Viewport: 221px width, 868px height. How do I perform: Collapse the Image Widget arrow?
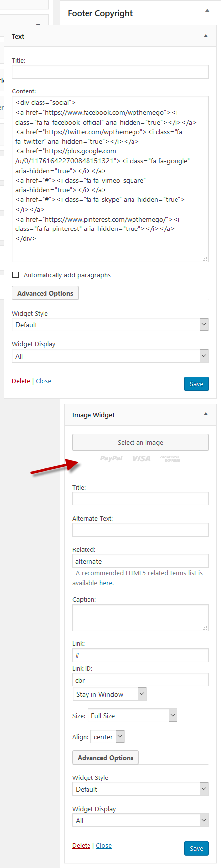[x=206, y=414]
